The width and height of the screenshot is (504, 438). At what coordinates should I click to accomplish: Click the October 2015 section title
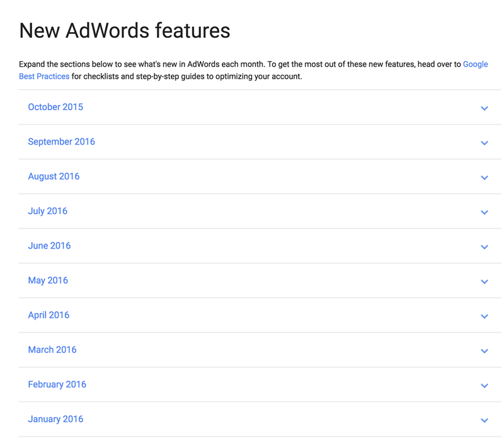coord(55,107)
